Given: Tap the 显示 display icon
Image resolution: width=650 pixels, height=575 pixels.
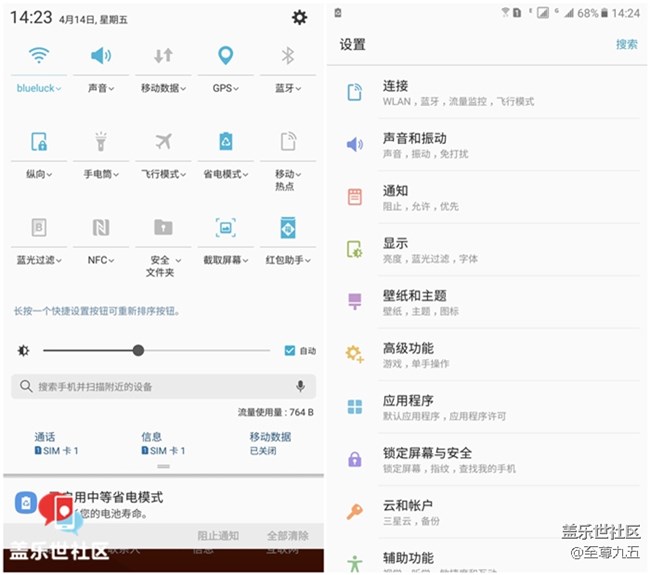Looking at the screenshot, I should point(354,249).
